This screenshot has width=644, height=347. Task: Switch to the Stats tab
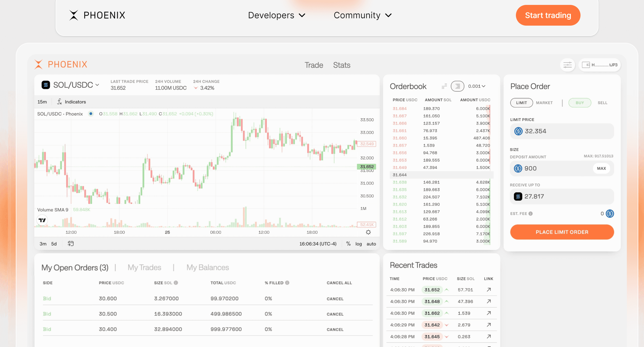pos(341,65)
